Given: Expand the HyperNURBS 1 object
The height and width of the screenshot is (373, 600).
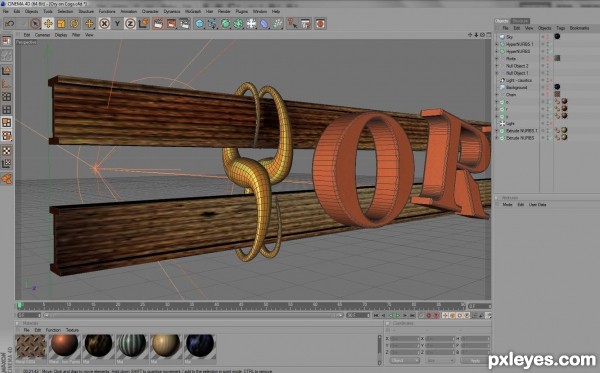Looking at the screenshot, I should (x=497, y=44).
